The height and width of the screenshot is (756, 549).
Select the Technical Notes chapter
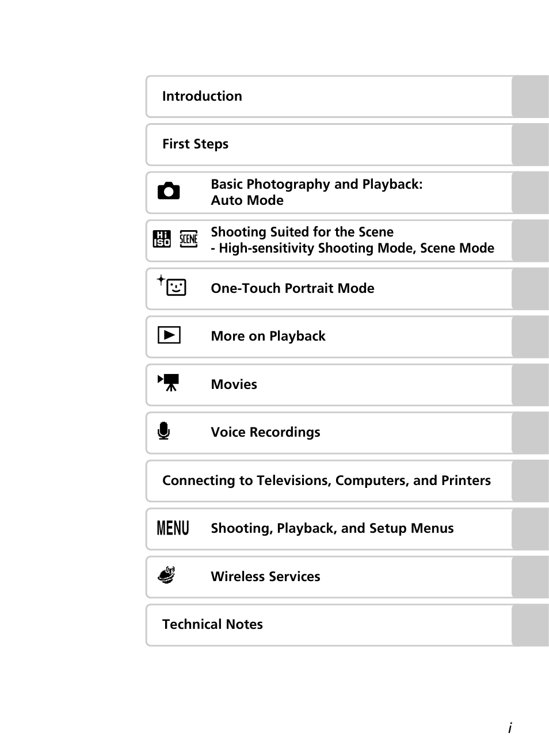click(212, 624)
